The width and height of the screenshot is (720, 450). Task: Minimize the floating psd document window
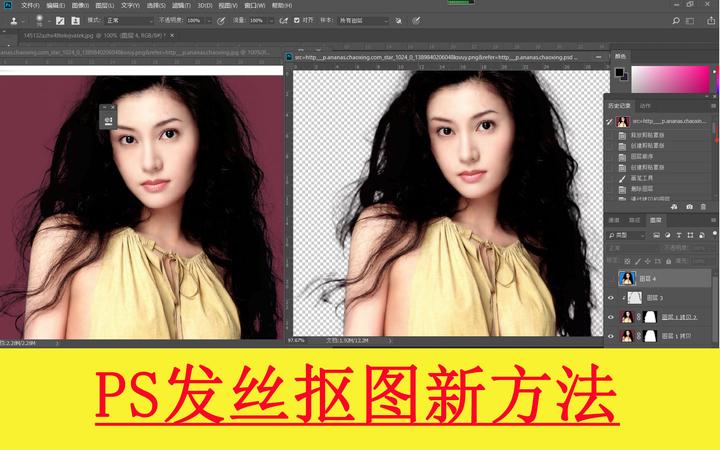coord(598,57)
